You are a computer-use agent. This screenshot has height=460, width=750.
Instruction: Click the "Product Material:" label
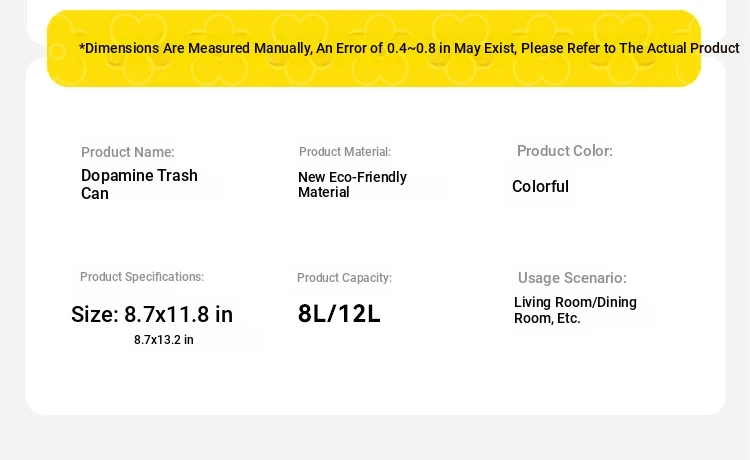click(345, 152)
